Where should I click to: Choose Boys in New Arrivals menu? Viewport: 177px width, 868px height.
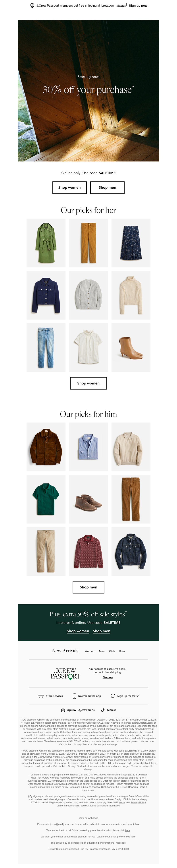click(x=122, y=651)
